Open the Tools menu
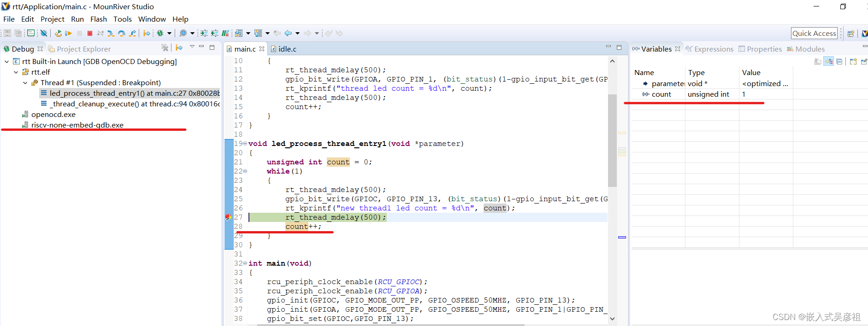 [x=123, y=19]
